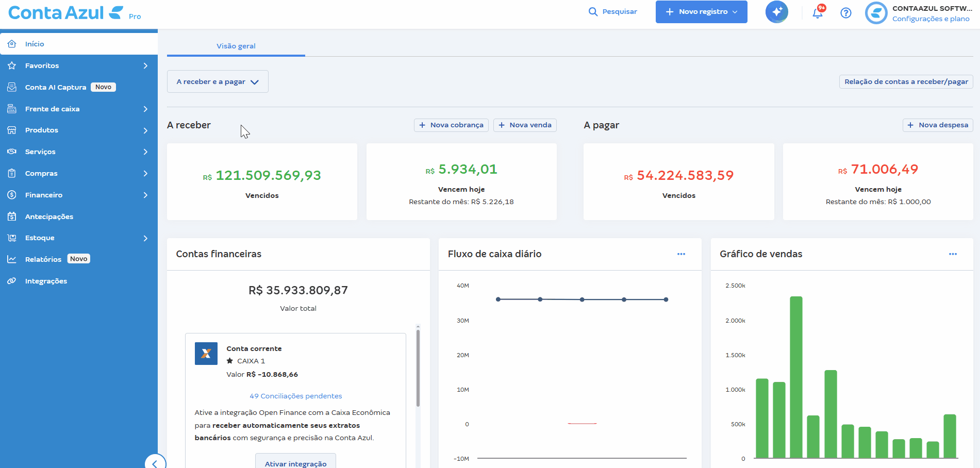Click the Valor R$ -10.868,66 balance text

(262, 374)
